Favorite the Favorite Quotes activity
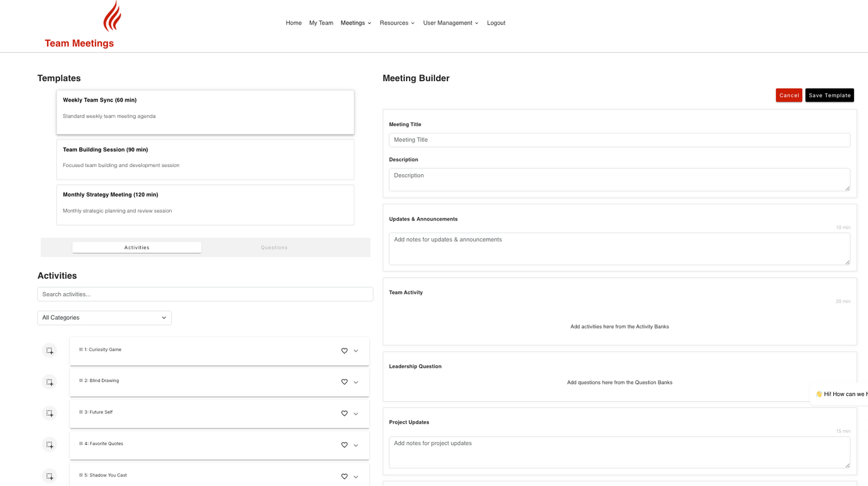This screenshot has width=868, height=486. pyautogui.click(x=344, y=445)
